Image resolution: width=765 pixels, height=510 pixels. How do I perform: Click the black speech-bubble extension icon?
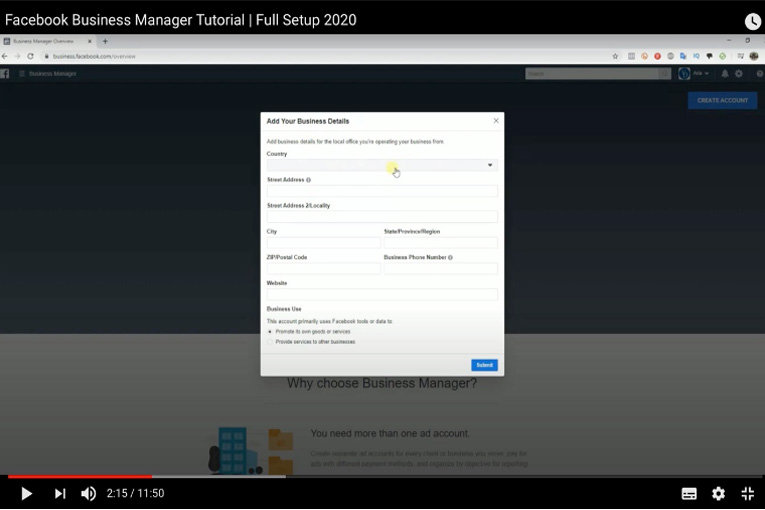click(x=709, y=57)
